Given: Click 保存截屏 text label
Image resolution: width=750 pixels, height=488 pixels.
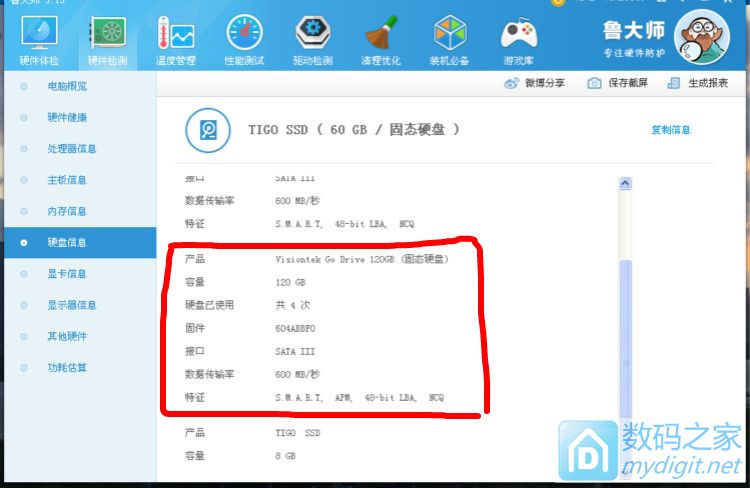Looking at the screenshot, I should [x=628, y=83].
